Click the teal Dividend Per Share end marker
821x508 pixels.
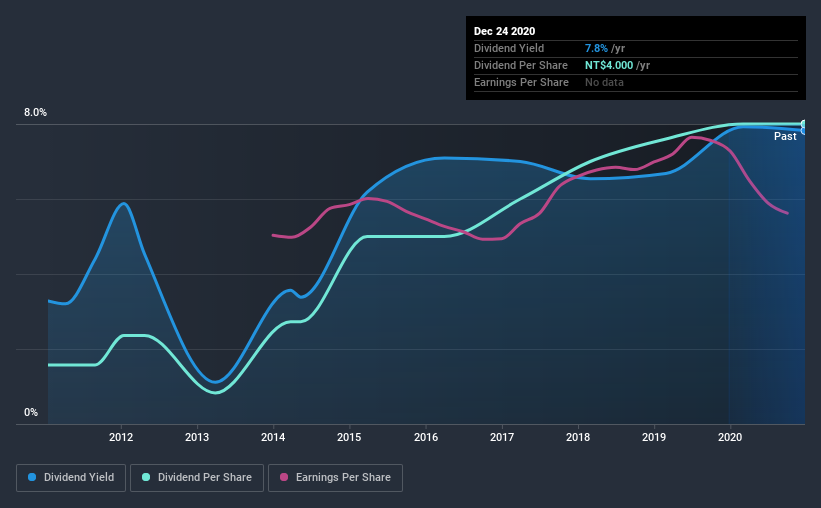(804, 124)
